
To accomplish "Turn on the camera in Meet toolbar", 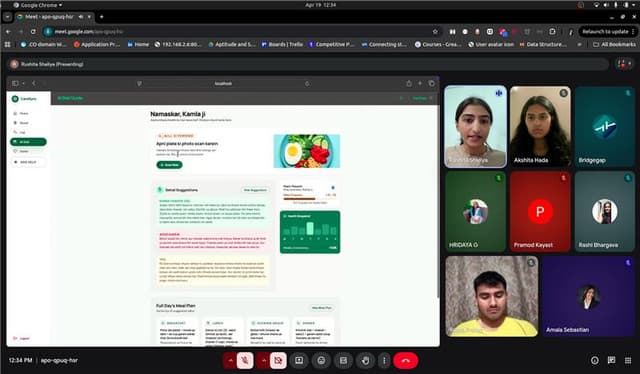I will 278,361.
